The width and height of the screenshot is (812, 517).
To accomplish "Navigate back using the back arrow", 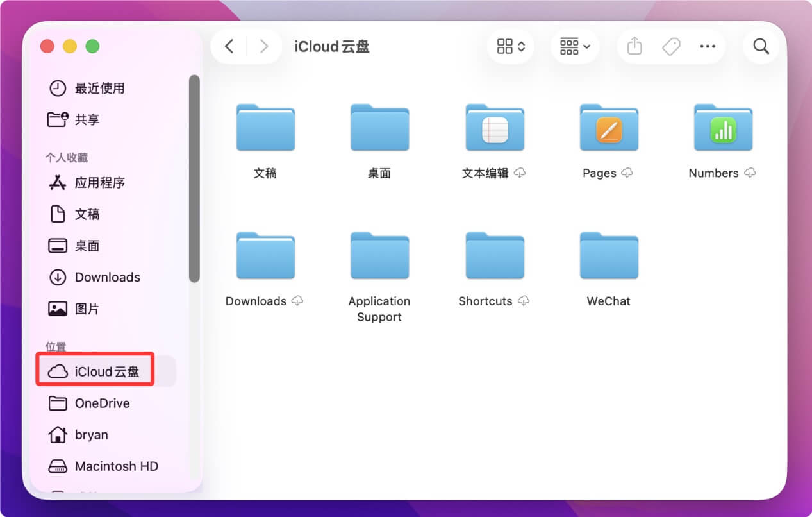I will point(229,46).
